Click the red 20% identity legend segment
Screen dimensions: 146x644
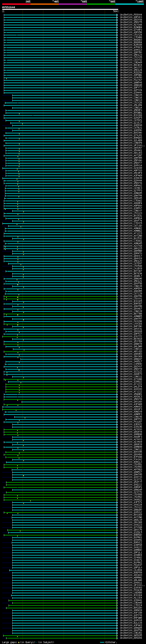(16, 4)
